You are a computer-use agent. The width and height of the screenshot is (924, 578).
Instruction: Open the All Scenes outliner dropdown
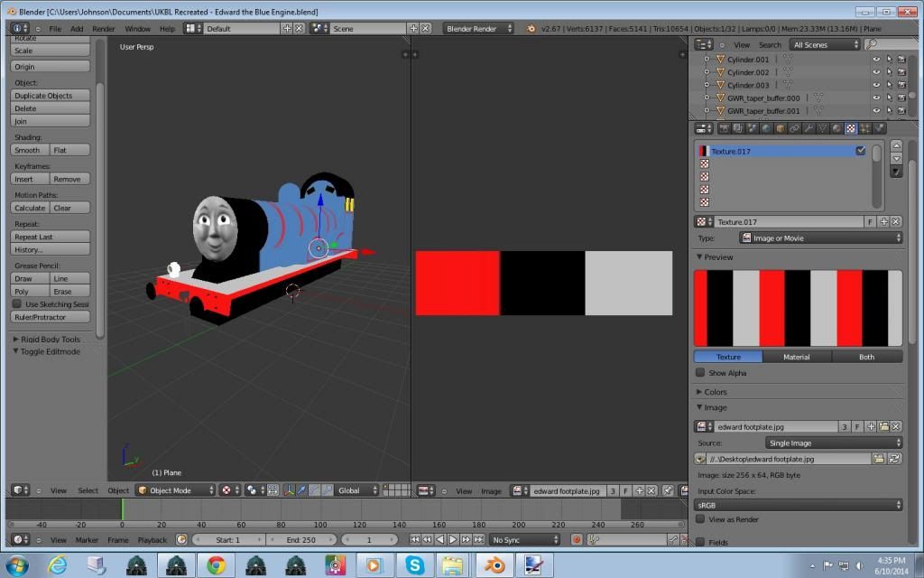[825, 45]
